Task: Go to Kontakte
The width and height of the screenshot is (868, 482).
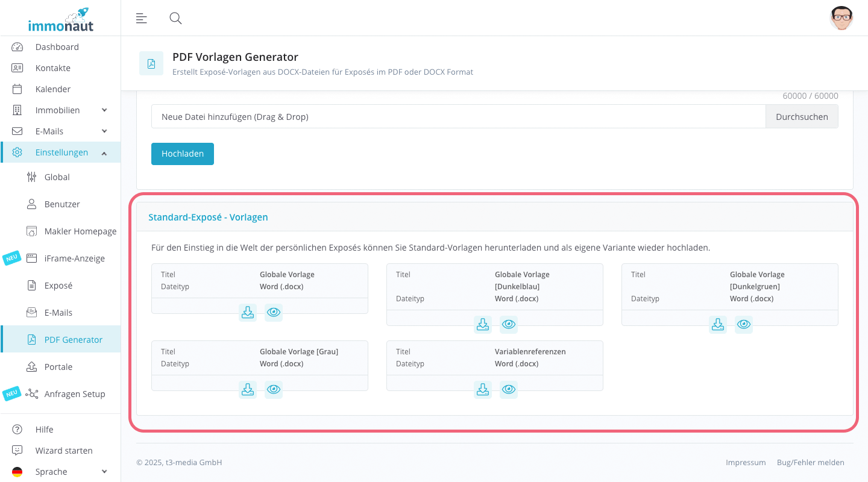Action: pyautogui.click(x=60, y=68)
